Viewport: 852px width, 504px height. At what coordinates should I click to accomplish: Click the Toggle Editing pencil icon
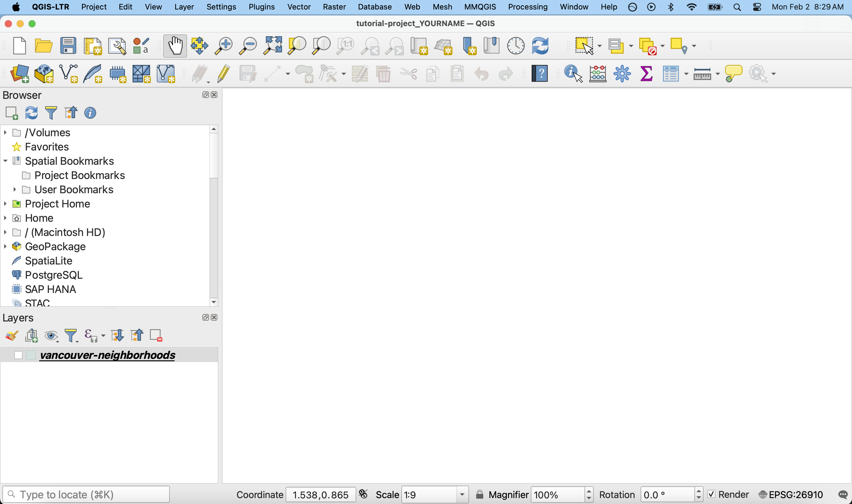224,74
